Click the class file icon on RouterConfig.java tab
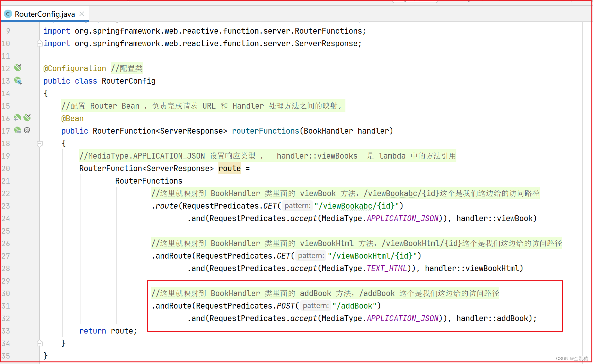 [8, 14]
